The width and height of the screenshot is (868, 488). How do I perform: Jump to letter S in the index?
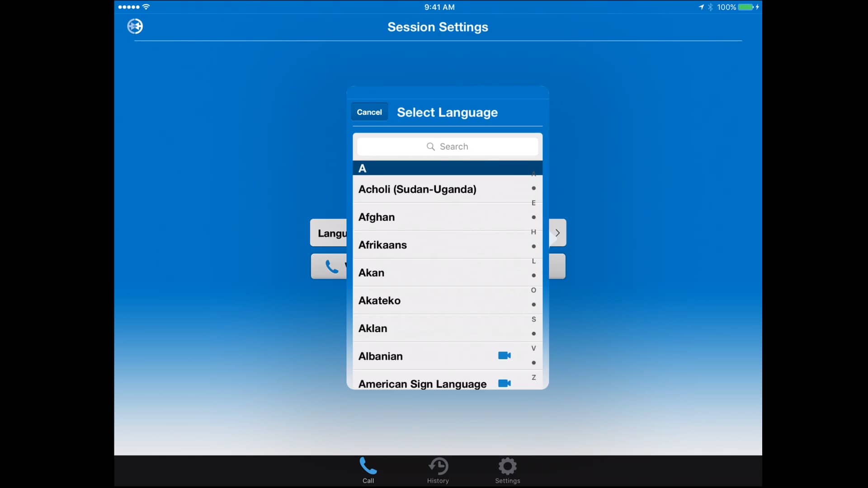click(533, 319)
